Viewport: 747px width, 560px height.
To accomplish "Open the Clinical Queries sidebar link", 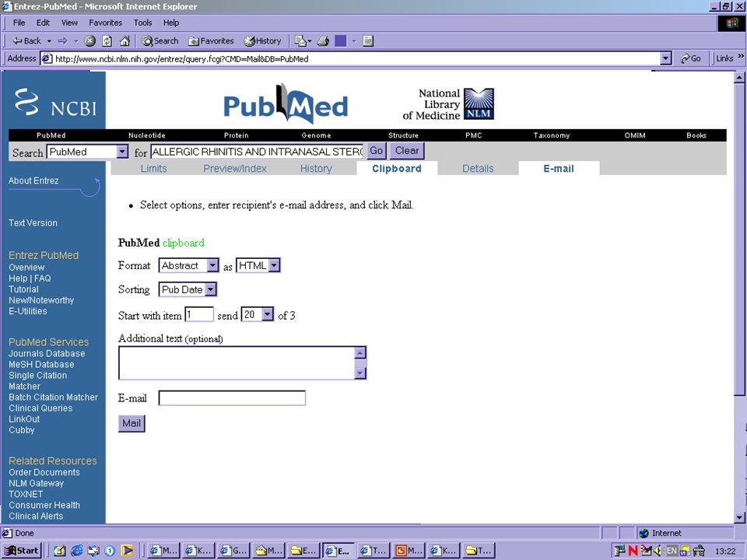I will [x=40, y=408].
